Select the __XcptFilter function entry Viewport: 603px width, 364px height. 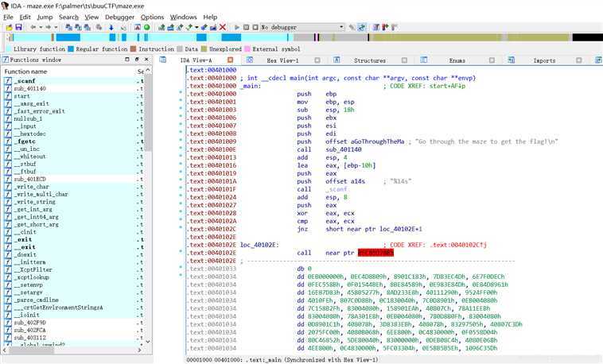point(73,270)
